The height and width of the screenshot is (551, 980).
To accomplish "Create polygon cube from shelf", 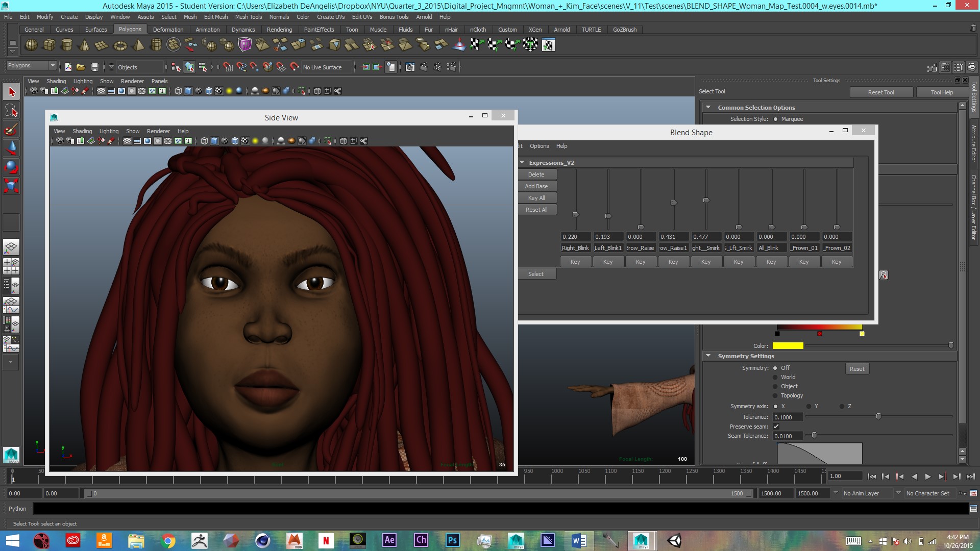I will pyautogui.click(x=49, y=45).
